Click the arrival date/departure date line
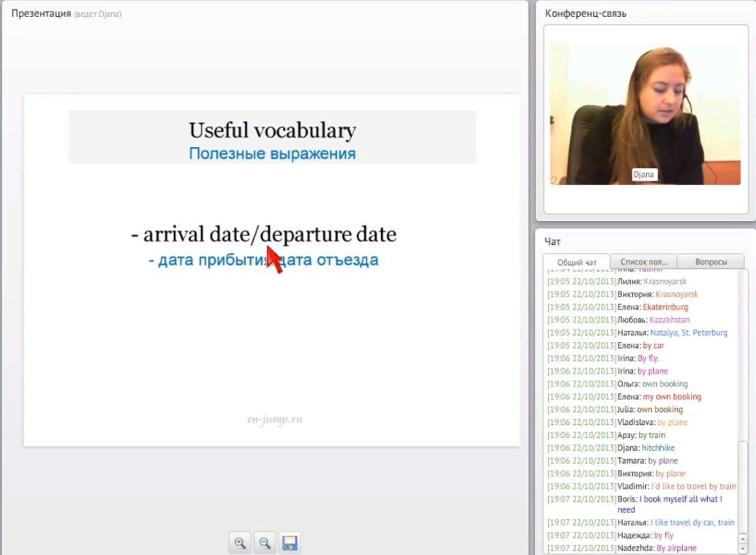 coord(264,234)
